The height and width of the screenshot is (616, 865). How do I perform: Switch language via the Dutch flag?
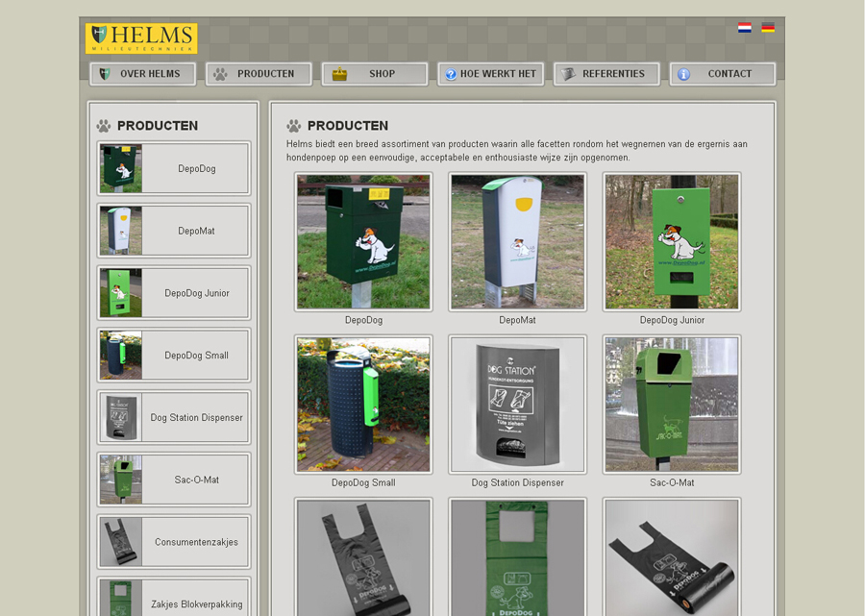pyautogui.click(x=744, y=28)
